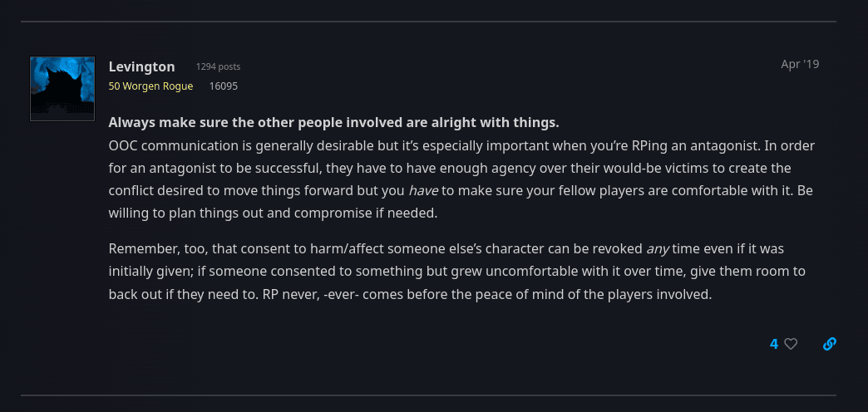Open the 50 Worgen Rogue character link
This screenshot has height=412, width=868.
[x=151, y=86]
